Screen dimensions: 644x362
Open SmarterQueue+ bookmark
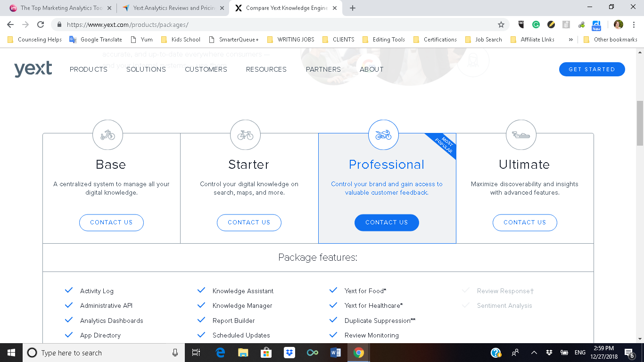click(x=234, y=40)
